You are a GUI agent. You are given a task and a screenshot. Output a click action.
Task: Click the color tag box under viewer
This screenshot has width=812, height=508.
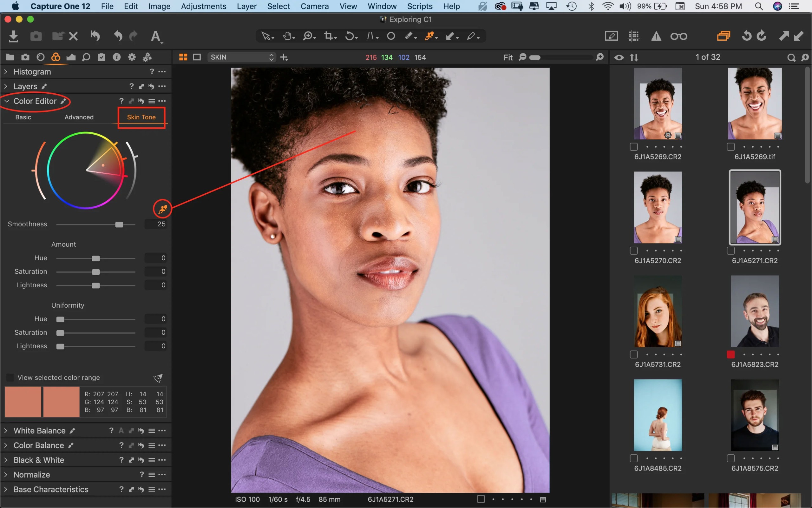(481, 499)
